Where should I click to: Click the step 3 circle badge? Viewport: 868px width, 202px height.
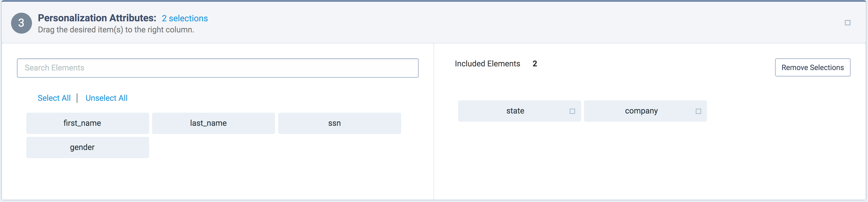click(21, 23)
